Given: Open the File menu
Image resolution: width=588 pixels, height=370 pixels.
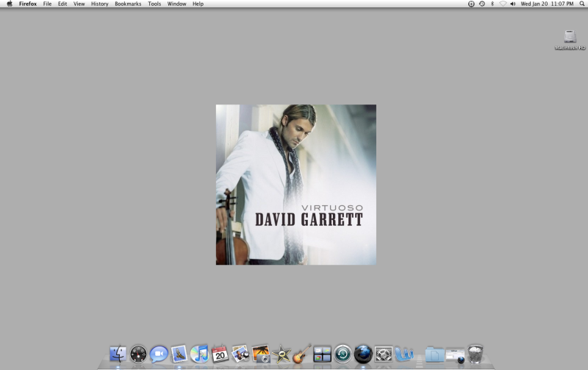Looking at the screenshot, I should pos(47,4).
